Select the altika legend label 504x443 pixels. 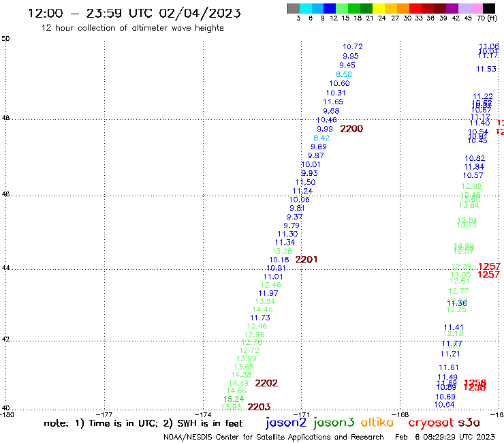377,422
